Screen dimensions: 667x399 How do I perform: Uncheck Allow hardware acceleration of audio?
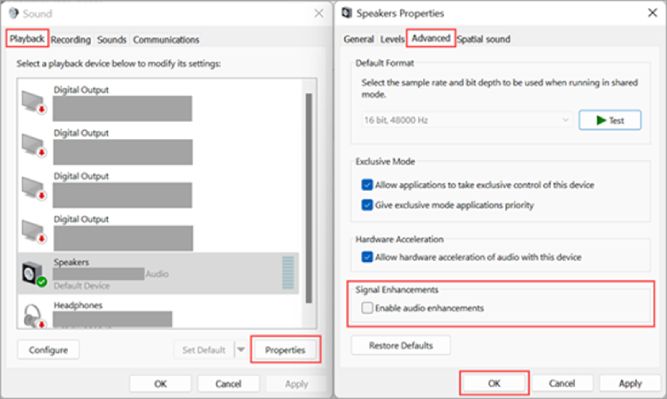point(367,257)
